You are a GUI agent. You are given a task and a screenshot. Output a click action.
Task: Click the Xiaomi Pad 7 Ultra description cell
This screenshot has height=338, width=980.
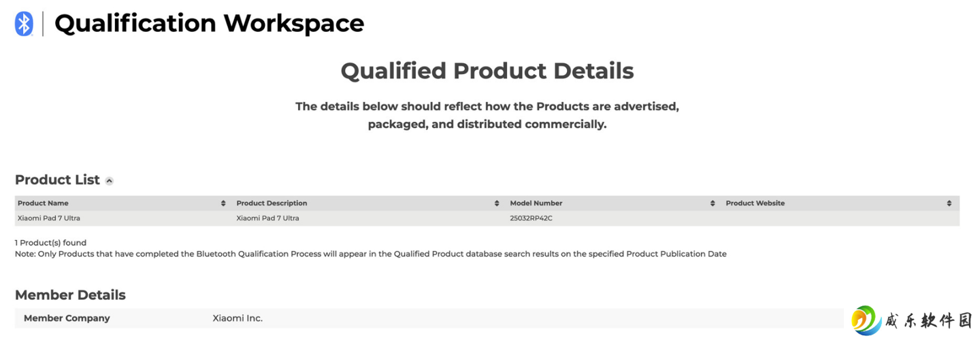pyautogui.click(x=267, y=218)
